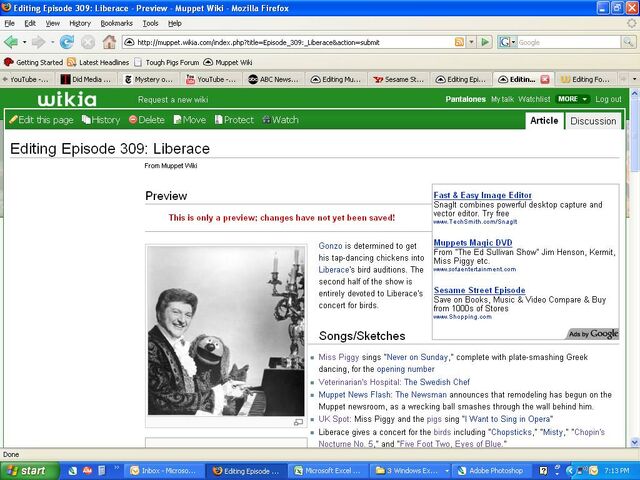The width and height of the screenshot is (640, 480).
Task: Click the Veterinarian's Hospital link
Action: tap(359, 382)
